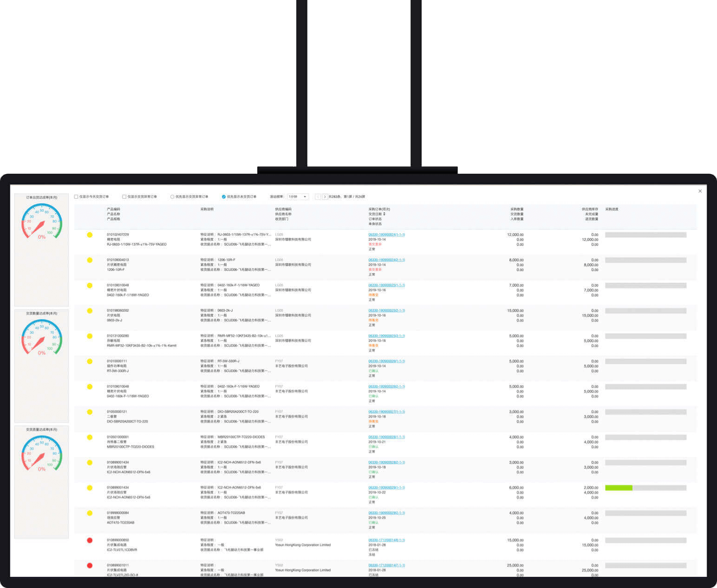Open order link 06330-171200014(6-1-1)
Screen dimensions: 717x588
(386, 540)
